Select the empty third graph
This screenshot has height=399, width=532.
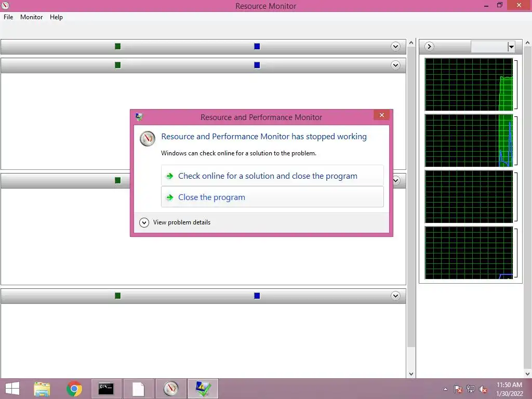469,197
